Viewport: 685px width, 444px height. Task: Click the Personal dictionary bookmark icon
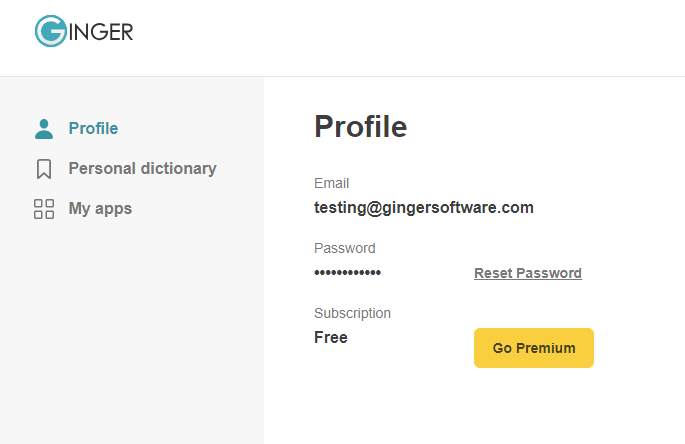point(43,169)
